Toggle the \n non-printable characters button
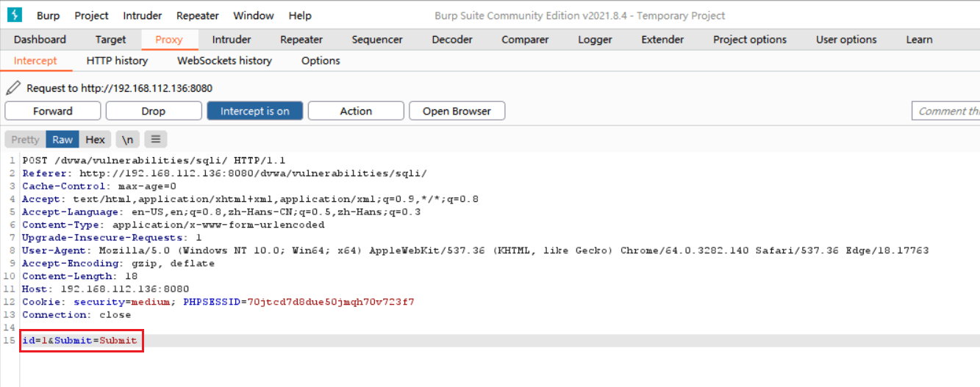Screen dimensions: 980x387 tap(127, 139)
